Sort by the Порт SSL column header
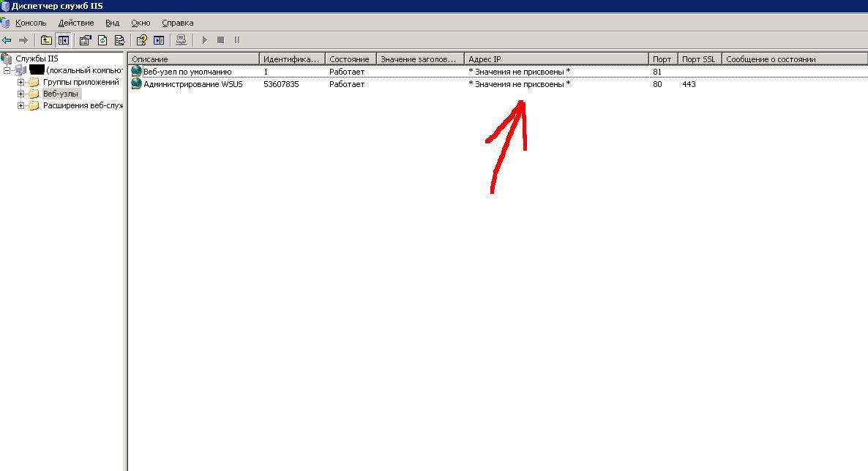Screen dimensions: 868x471 pyautogui.click(x=700, y=59)
